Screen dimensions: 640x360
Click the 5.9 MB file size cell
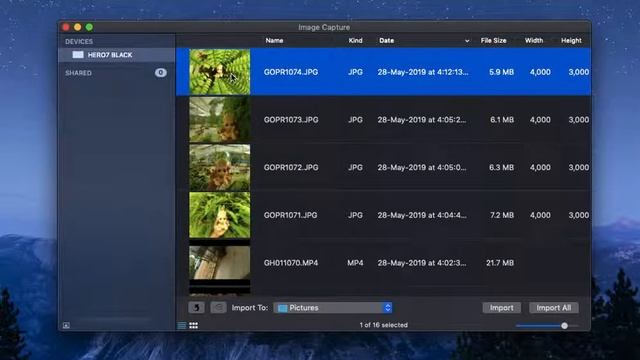coord(501,72)
